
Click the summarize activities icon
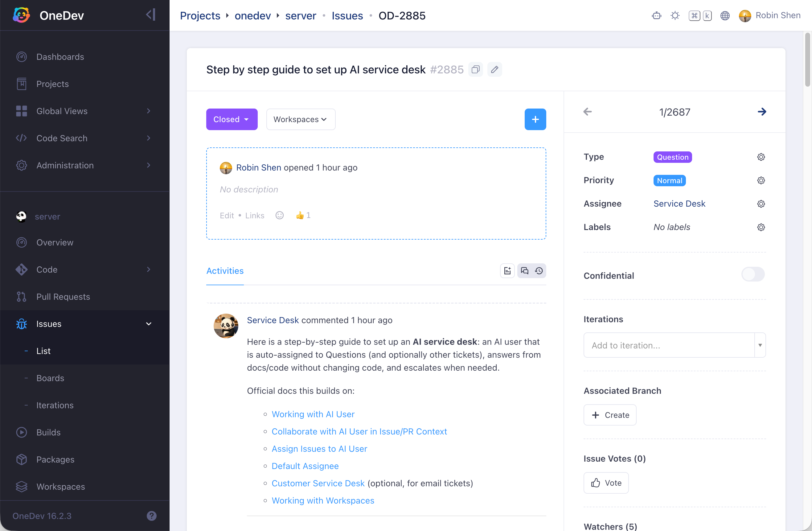507,271
